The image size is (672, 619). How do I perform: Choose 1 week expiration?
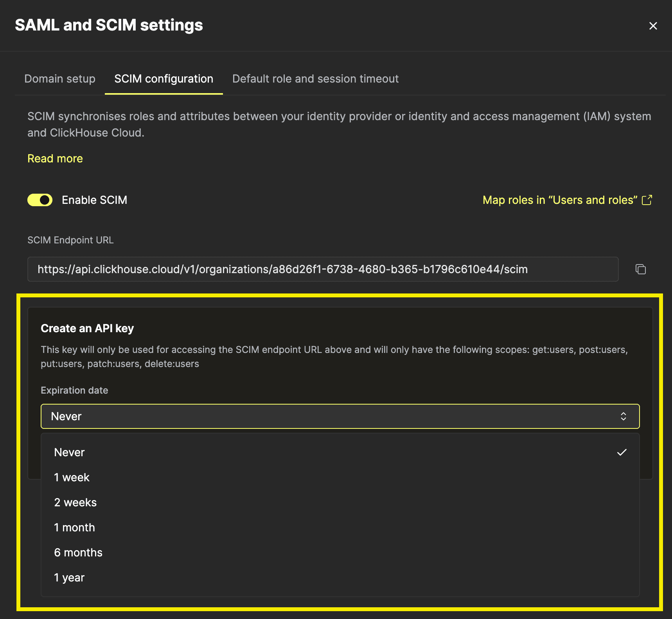[340, 477]
